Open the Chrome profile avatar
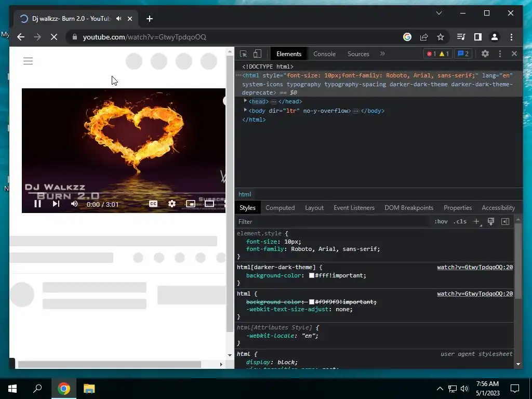The width and height of the screenshot is (532, 399). point(495,37)
